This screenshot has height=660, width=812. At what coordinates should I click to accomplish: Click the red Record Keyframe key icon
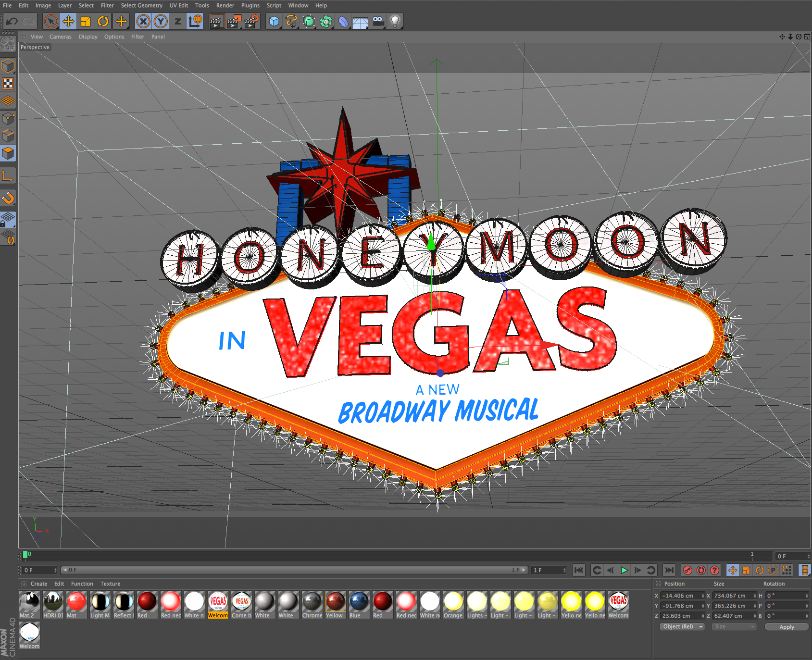coord(687,570)
